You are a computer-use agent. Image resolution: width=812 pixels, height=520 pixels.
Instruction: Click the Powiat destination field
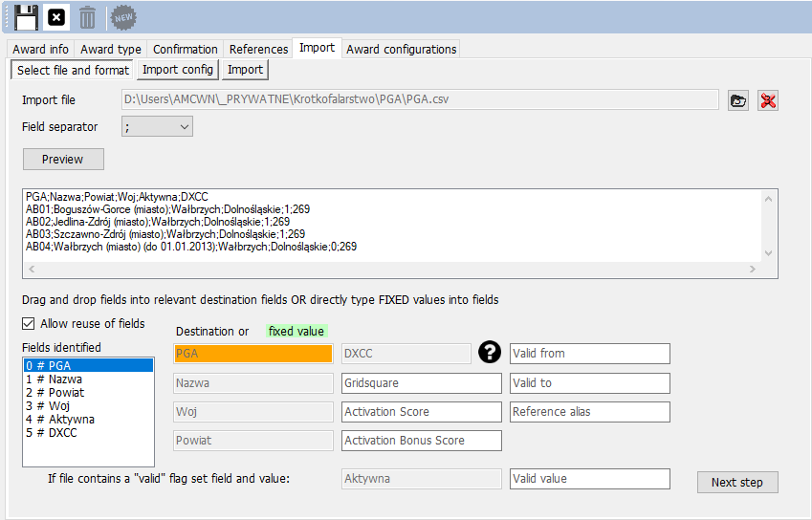[x=253, y=441]
